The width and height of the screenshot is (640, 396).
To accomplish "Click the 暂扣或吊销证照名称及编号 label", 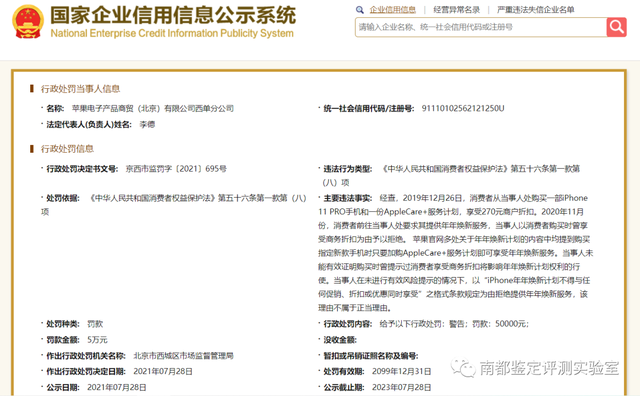I will tap(371, 356).
